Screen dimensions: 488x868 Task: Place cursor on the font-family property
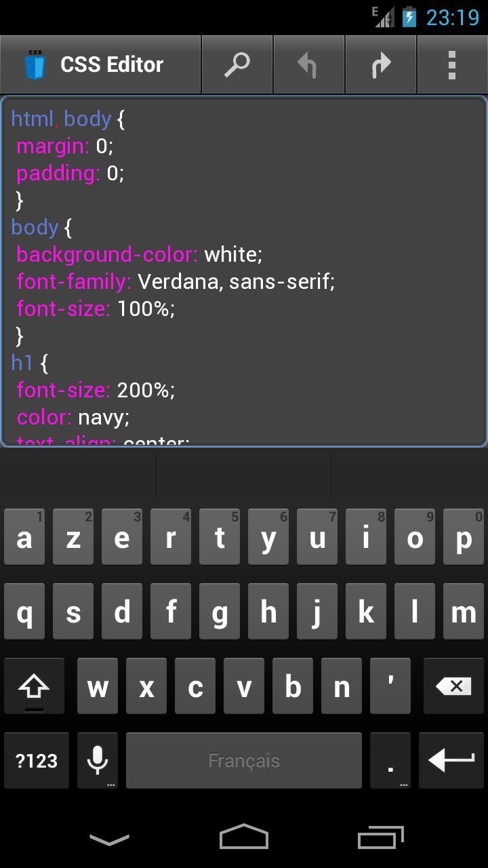[73, 281]
